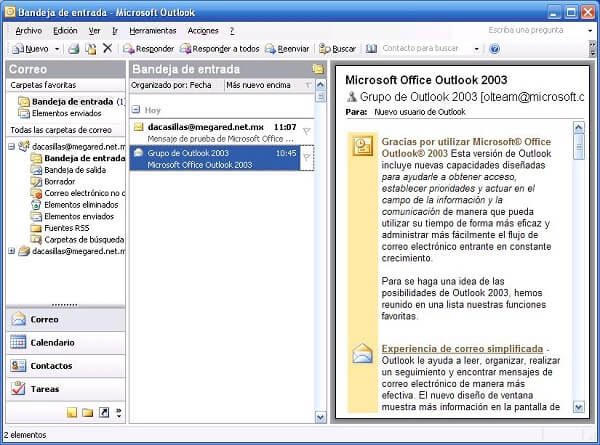Open the Nuevo dropdown arrow

(57, 49)
